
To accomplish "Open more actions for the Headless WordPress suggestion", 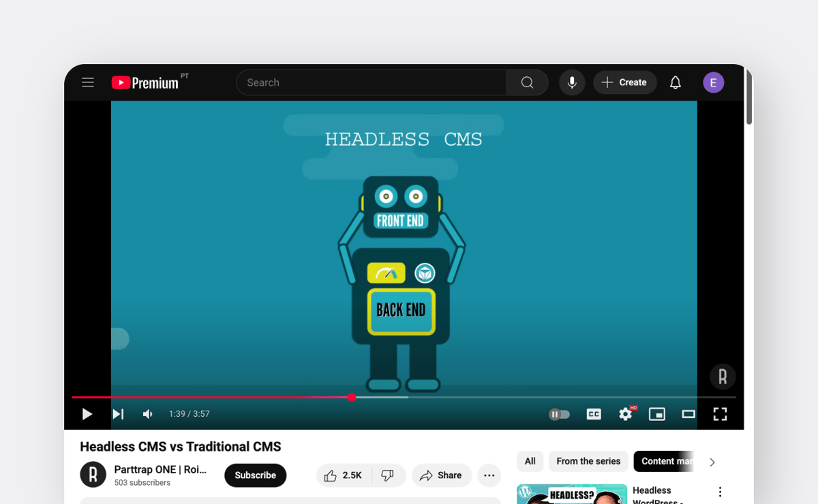I will coord(720,492).
